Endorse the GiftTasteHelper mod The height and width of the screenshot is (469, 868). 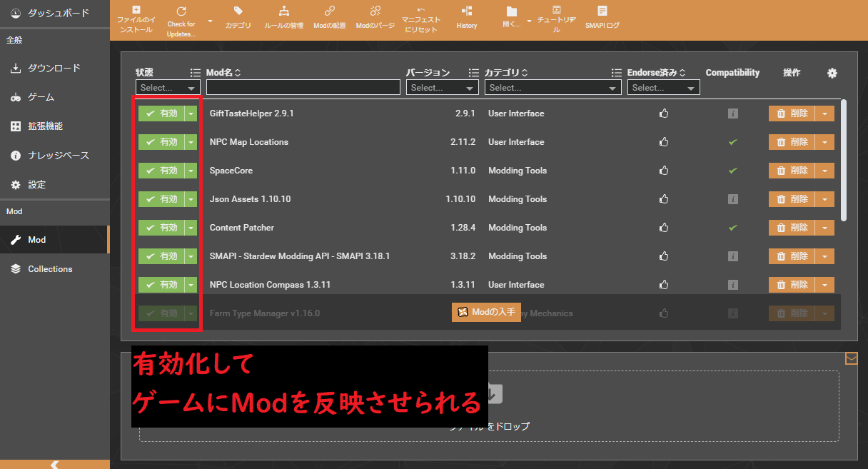pyautogui.click(x=664, y=114)
